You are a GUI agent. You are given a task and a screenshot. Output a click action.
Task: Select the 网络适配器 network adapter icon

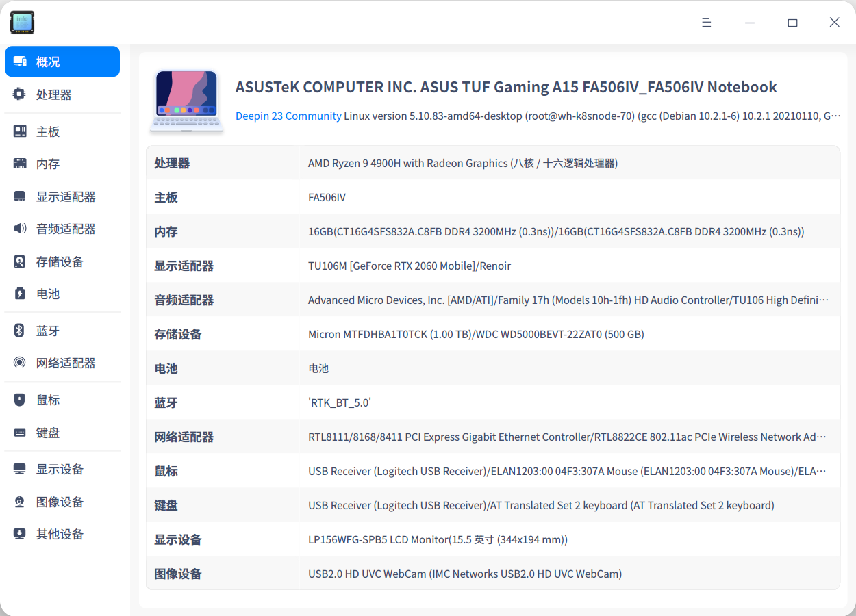tap(20, 362)
